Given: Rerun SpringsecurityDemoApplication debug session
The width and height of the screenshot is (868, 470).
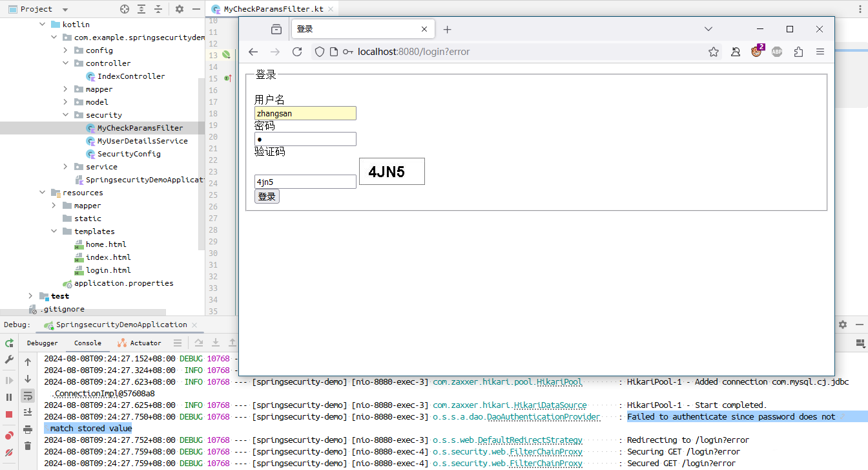Looking at the screenshot, I should tap(9, 343).
